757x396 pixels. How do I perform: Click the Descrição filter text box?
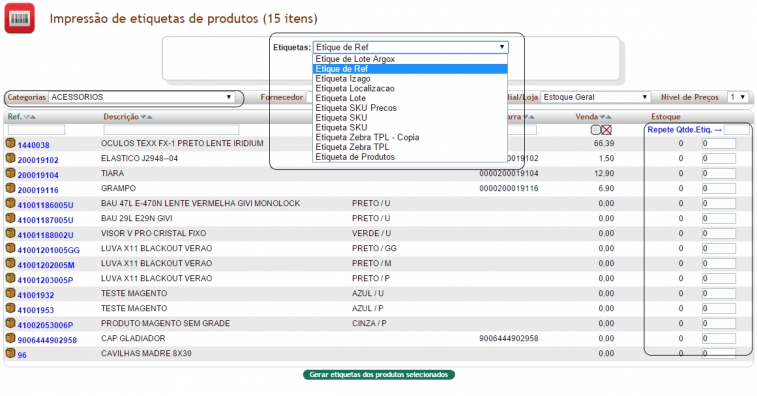[x=171, y=130]
